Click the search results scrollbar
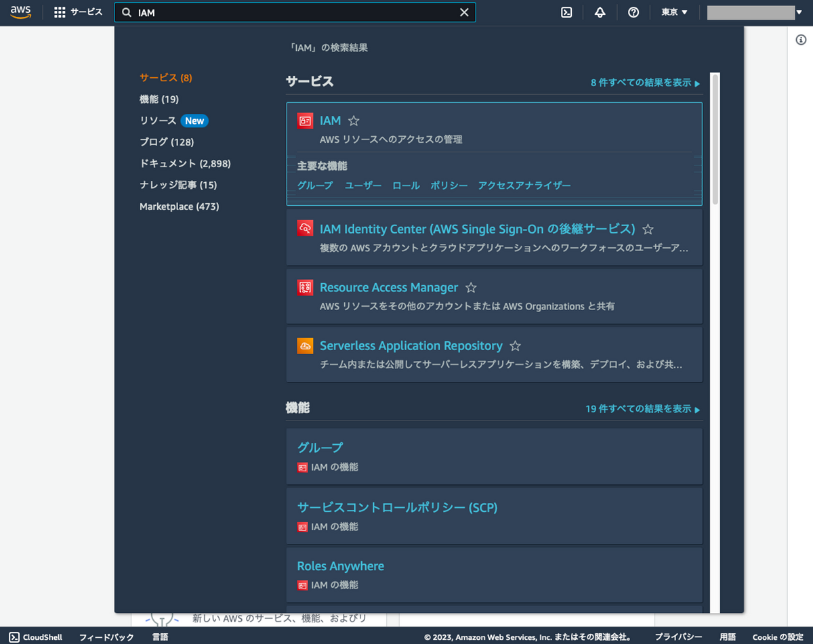Screen dimensions: 813x644 coord(715,139)
